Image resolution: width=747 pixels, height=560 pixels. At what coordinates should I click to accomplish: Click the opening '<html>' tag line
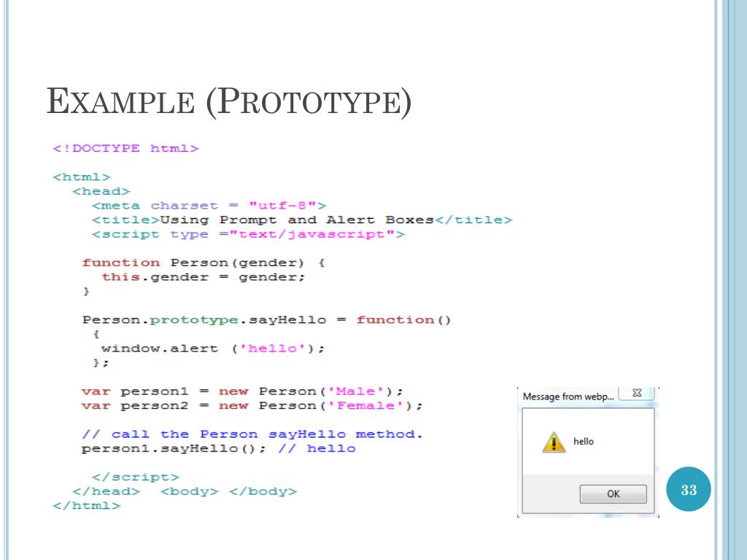(82, 177)
